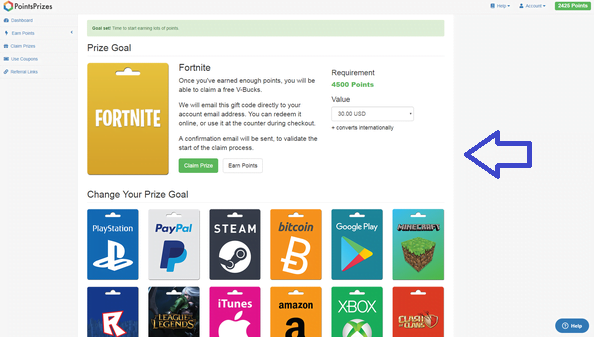This screenshot has height=364, width=594.
Task: Choose the amazon gift card
Action: (296, 312)
